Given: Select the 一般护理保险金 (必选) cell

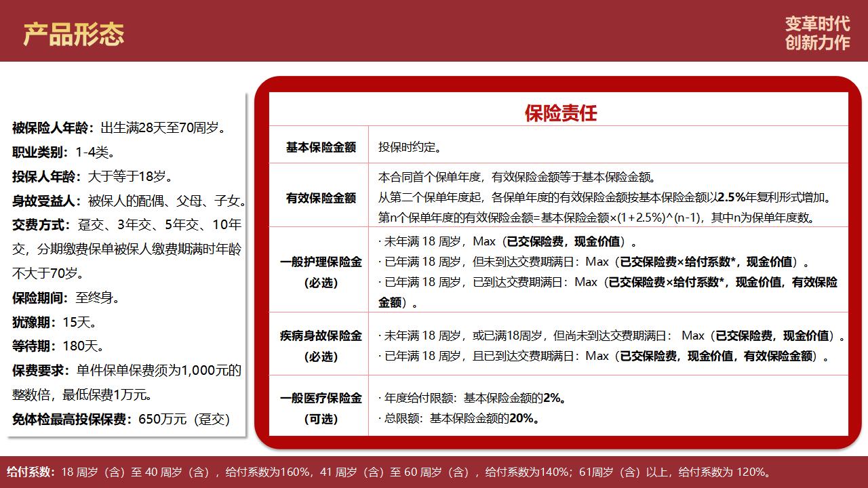Looking at the screenshot, I should [320, 272].
